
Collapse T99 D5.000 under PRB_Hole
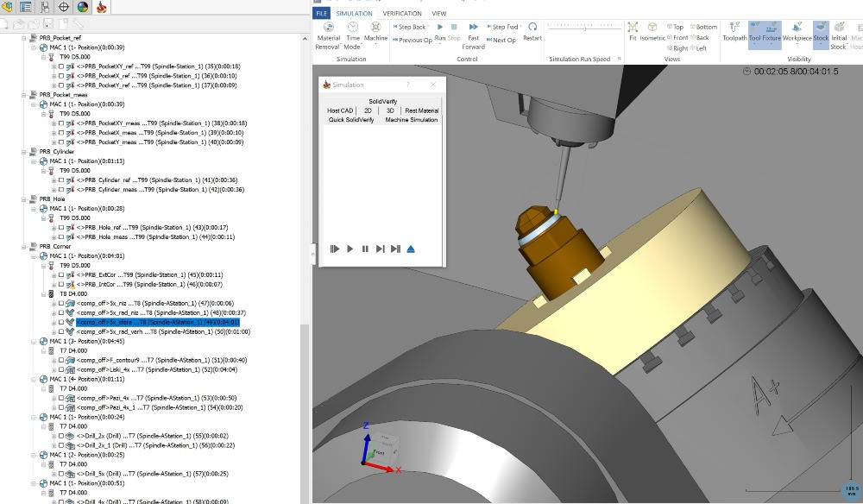coord(43,218)
